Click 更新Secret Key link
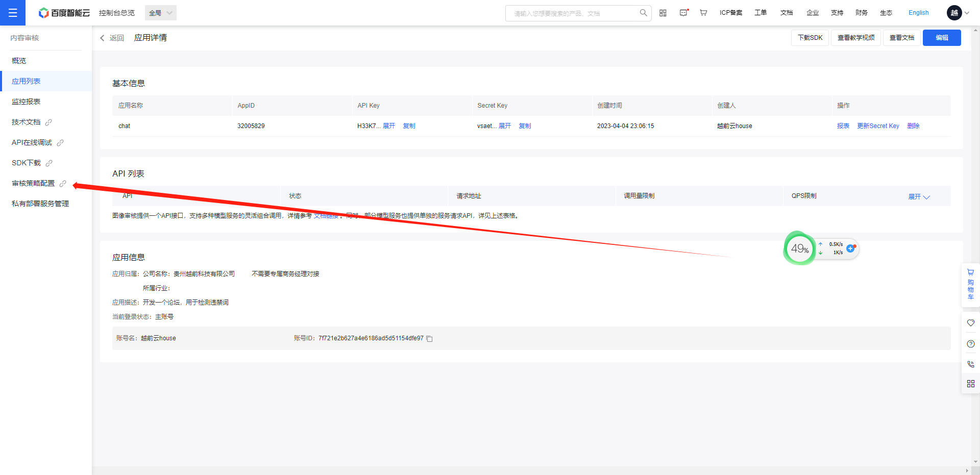Screen dimensions: 980x475 coord(878,126)
